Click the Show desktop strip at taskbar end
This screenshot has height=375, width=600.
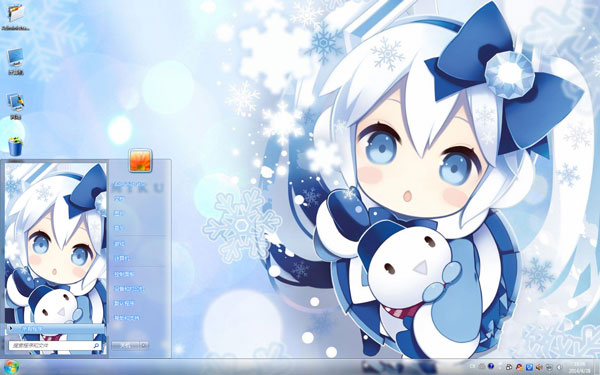[597, 367]
